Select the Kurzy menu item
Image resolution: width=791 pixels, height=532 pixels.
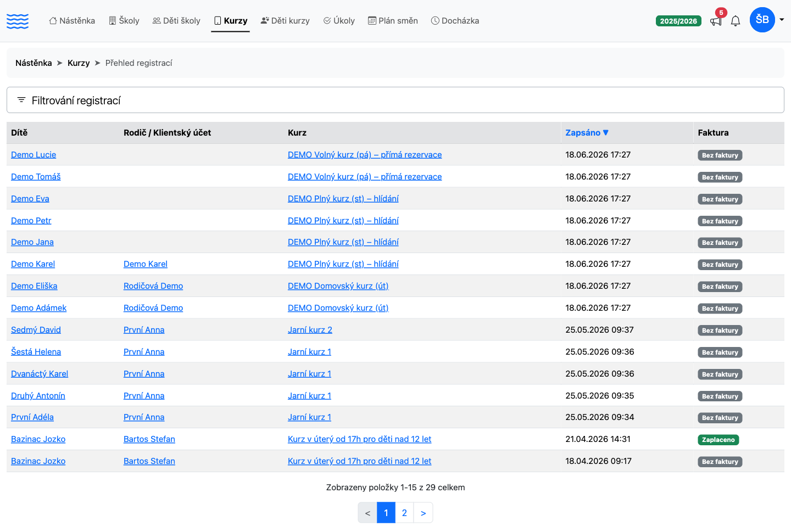[231, 21]
